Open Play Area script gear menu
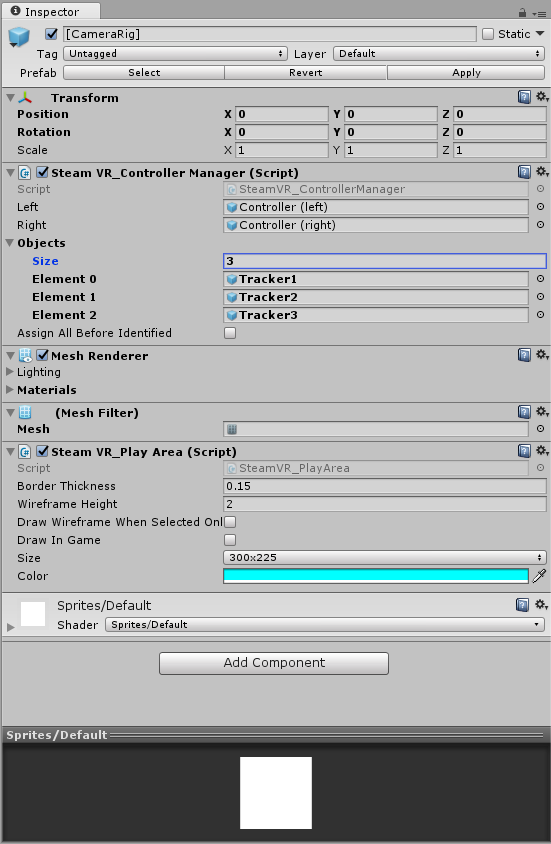Screen dimensions: 551x844 click(x=542, y=451)
